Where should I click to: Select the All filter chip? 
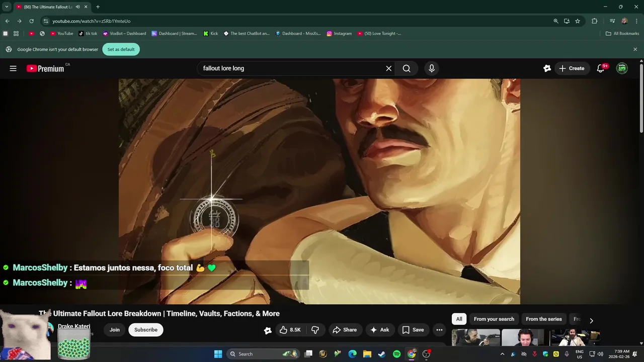pyautogui.click(x=459, y=319)
